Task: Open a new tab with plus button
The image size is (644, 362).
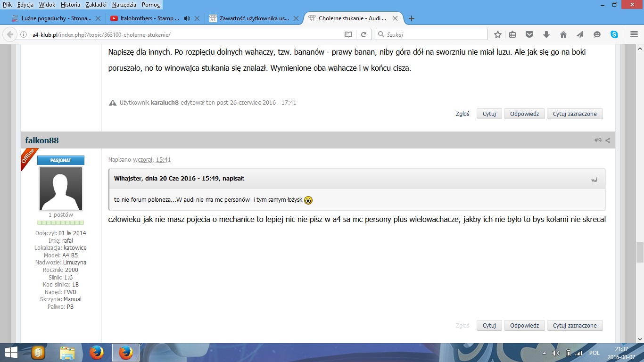Action: coord(411,18)
